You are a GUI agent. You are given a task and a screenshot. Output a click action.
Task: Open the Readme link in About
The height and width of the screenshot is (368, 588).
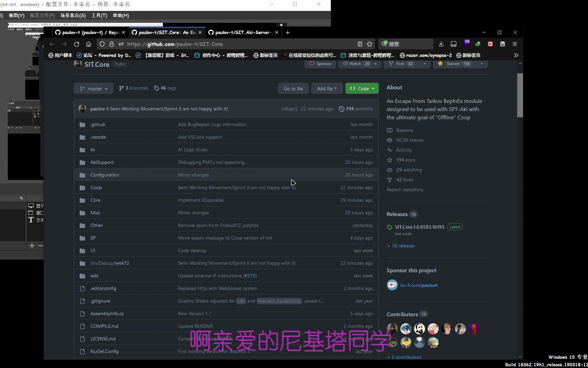pos(405,130)
